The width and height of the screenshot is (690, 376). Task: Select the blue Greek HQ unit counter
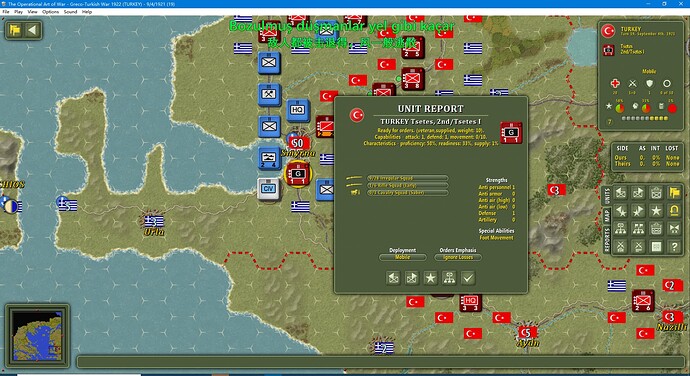298,110
